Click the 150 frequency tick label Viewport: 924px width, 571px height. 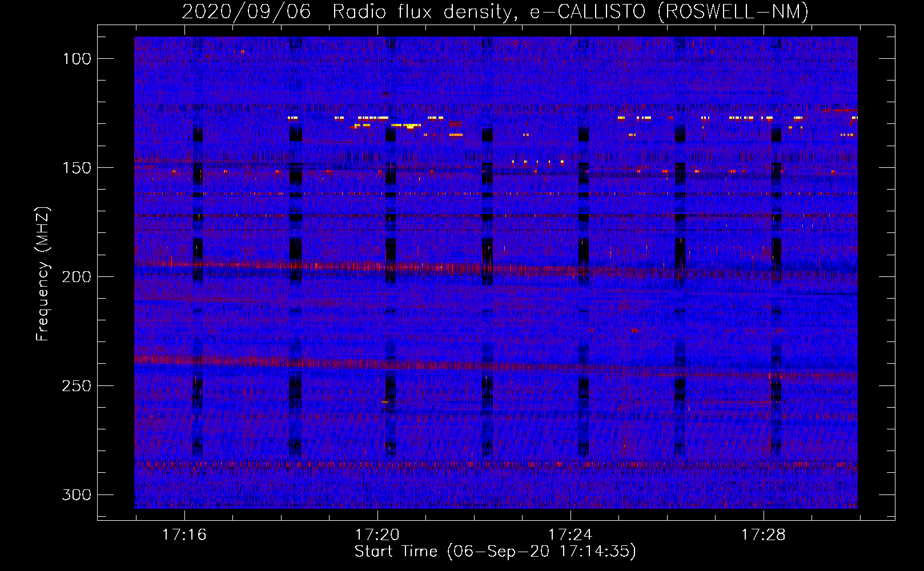click(x=77, y=168)
